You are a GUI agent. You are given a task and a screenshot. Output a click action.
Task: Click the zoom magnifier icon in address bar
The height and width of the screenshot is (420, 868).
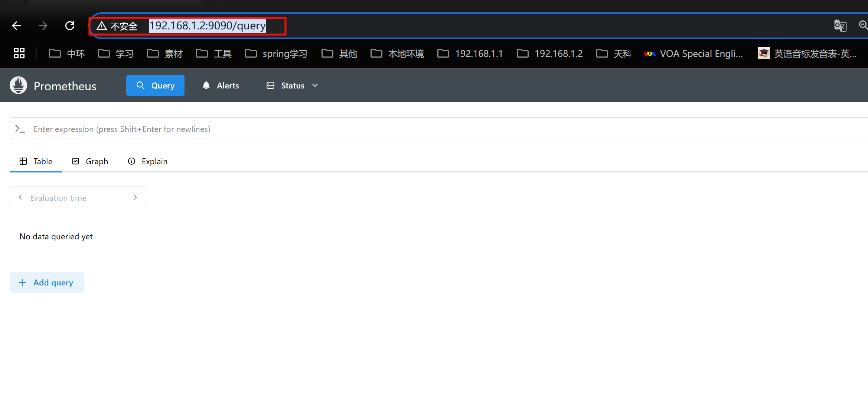[x=863, y=25]
